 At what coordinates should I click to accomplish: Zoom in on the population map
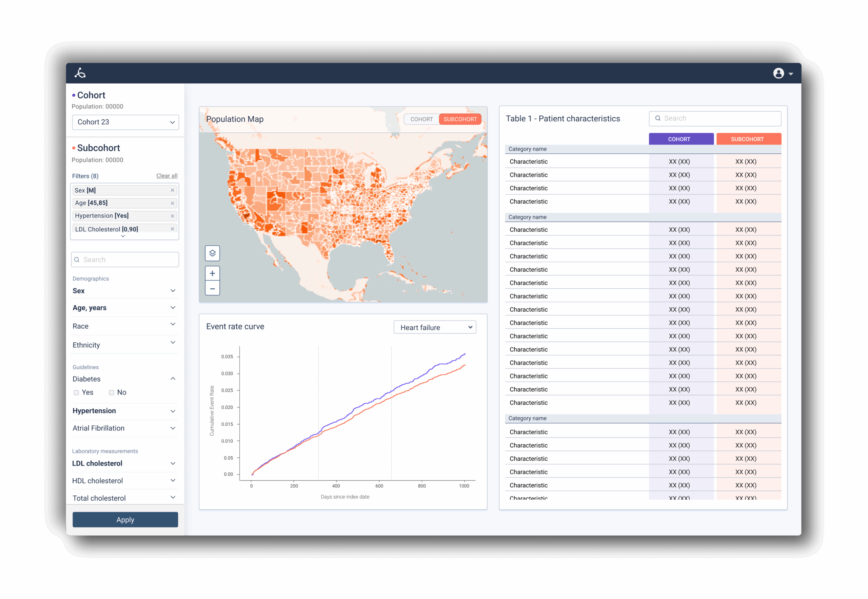pyautogui.click(x=212, y=273)
